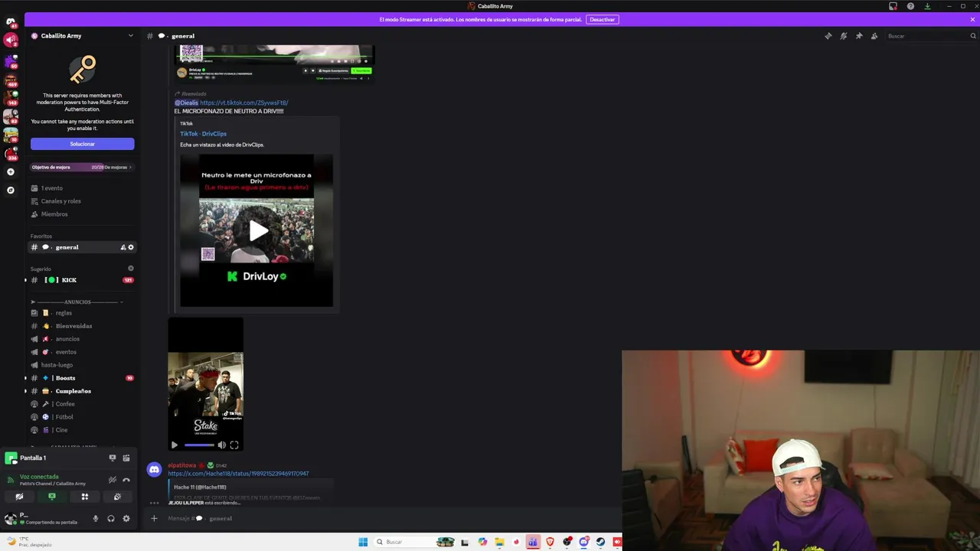Open the inbox icon in title bar
Screen dimensions: 980x551
tap(893, 6)
